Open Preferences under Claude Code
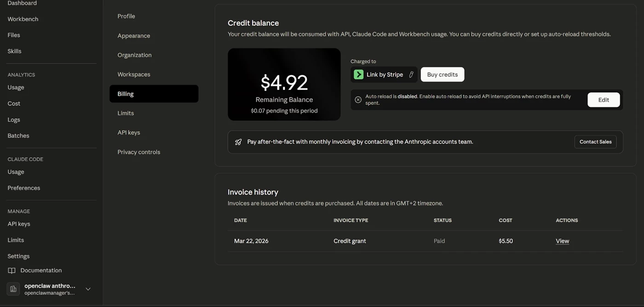 pyautogui.click(x=23, y=188)
